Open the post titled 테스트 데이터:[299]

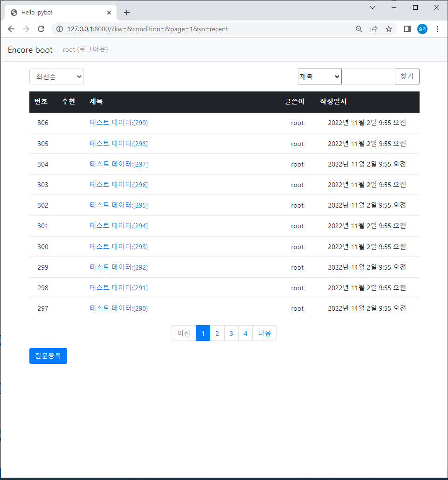click(x=118, y=122)
